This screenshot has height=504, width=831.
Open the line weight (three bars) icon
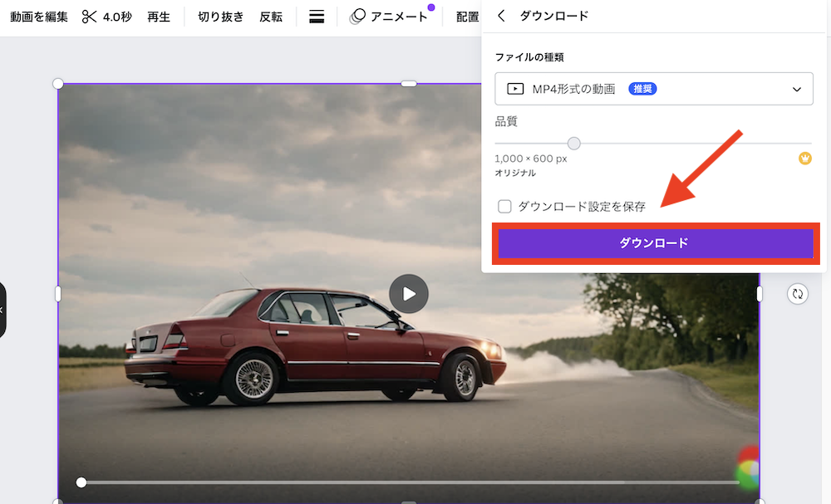click(x=317, y=17)
